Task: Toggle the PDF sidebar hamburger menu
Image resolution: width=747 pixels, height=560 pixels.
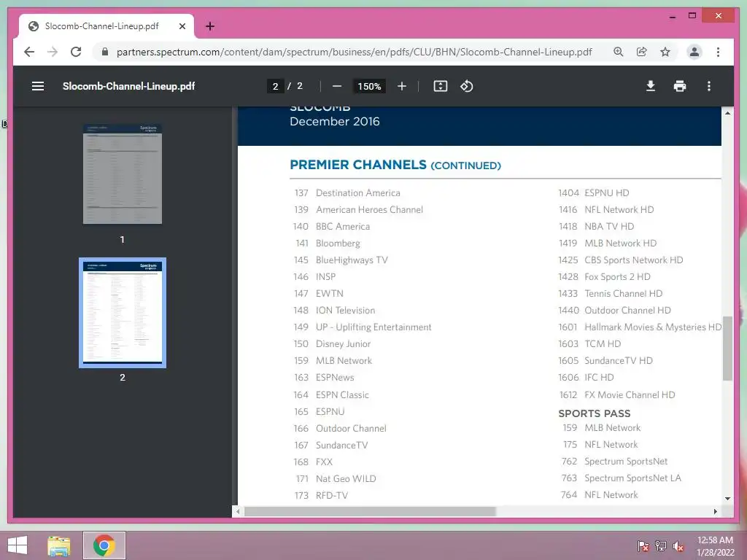Action: (x=38, y=86)
